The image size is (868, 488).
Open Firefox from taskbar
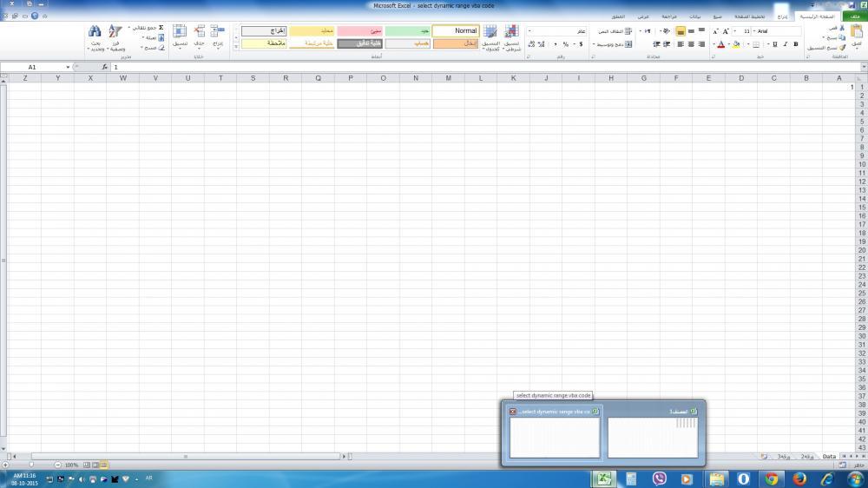[x=799, y=478]
